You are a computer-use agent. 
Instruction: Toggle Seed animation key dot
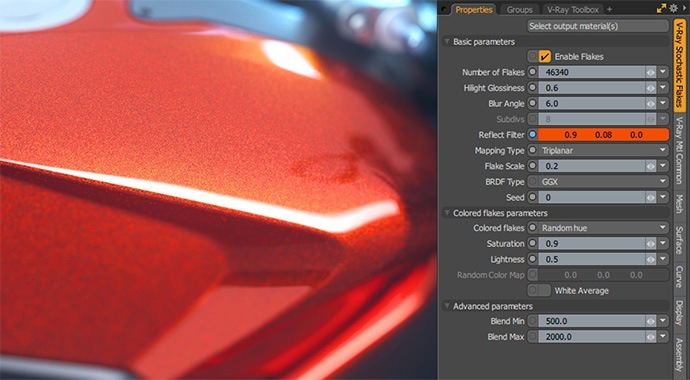(532, 197)
